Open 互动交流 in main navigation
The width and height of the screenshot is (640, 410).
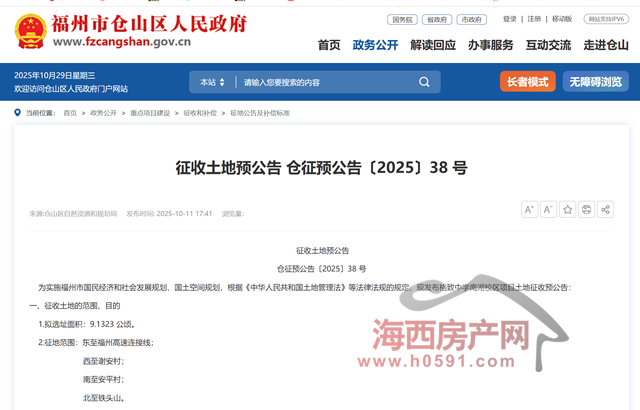(x=548, y=45)
